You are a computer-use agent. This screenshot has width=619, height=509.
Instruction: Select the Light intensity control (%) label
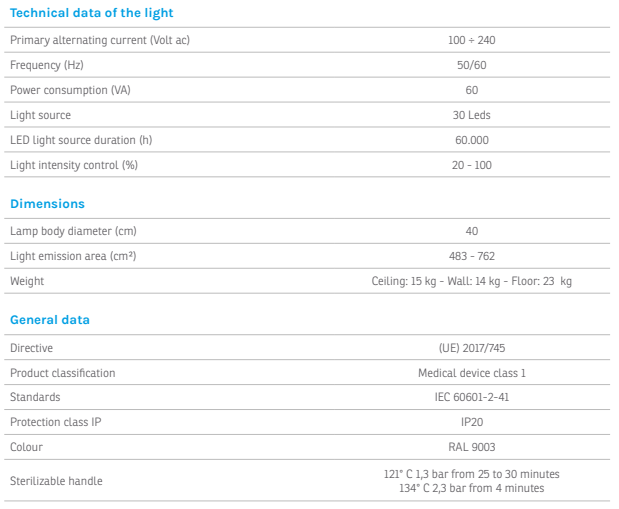tap(74, 165)
